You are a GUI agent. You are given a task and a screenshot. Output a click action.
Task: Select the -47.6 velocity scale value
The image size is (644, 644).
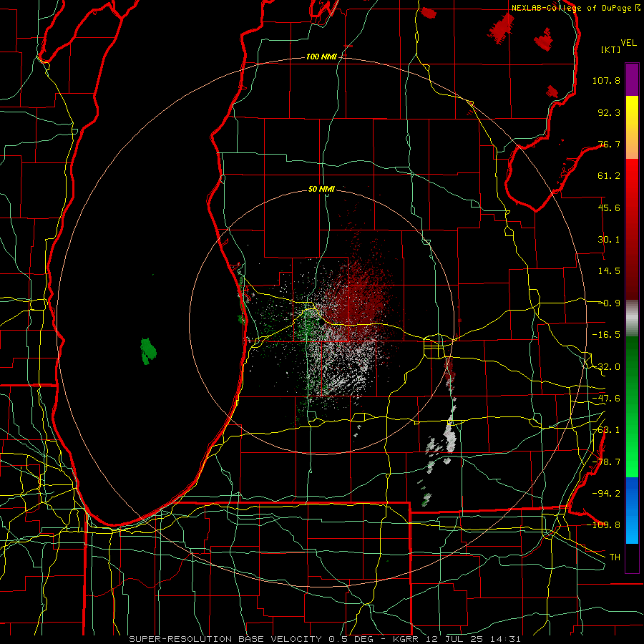tap(606, 399)
